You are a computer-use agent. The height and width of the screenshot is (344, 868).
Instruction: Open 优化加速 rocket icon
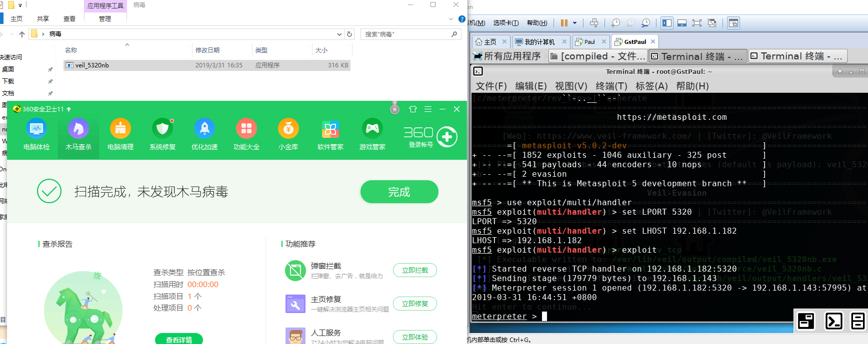(204, 135)
